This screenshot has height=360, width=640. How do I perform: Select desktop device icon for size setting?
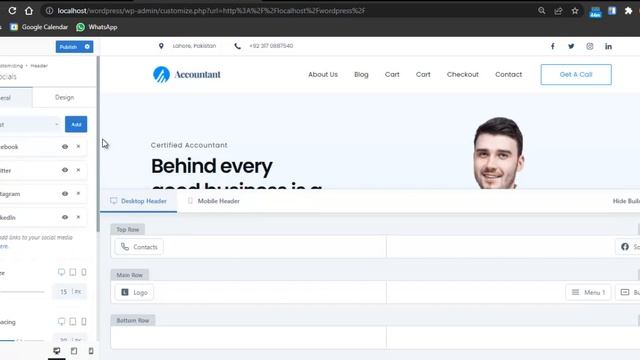[61, 272]
